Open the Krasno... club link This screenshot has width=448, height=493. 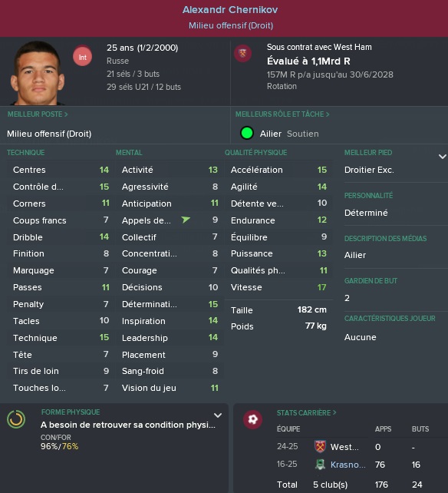pos(348,465)
